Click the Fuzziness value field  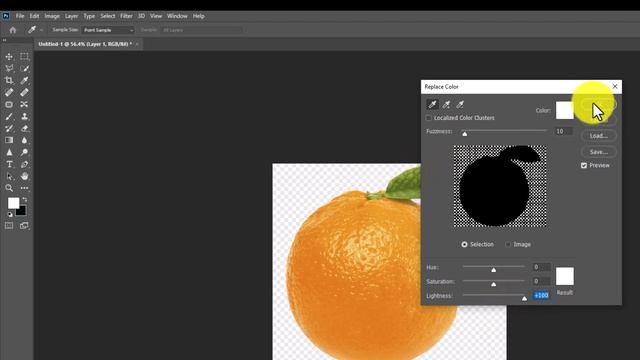pyautogui.click(x=563, y=131)
